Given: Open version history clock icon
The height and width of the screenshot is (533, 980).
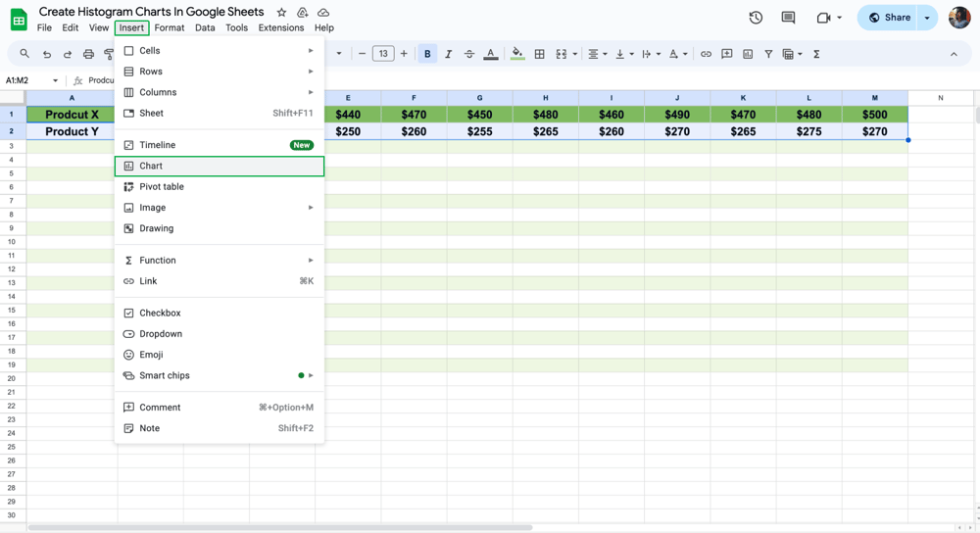Looking at the screenshot, I should 756,18.
